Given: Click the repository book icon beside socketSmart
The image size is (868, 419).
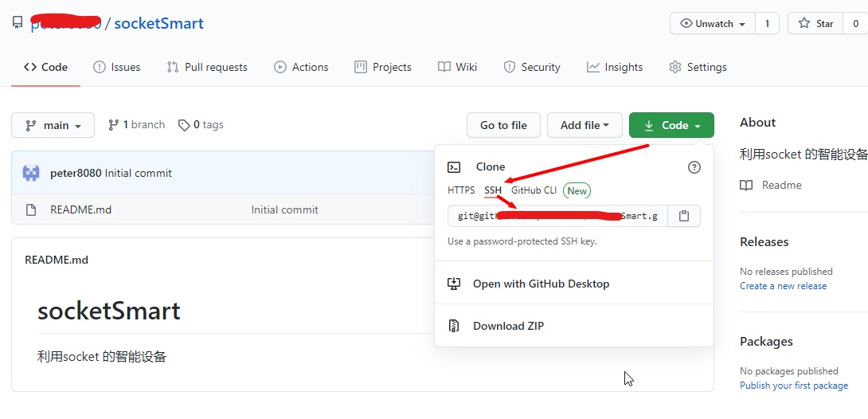Looking at the screenshot, I should [x=18, y=23].
